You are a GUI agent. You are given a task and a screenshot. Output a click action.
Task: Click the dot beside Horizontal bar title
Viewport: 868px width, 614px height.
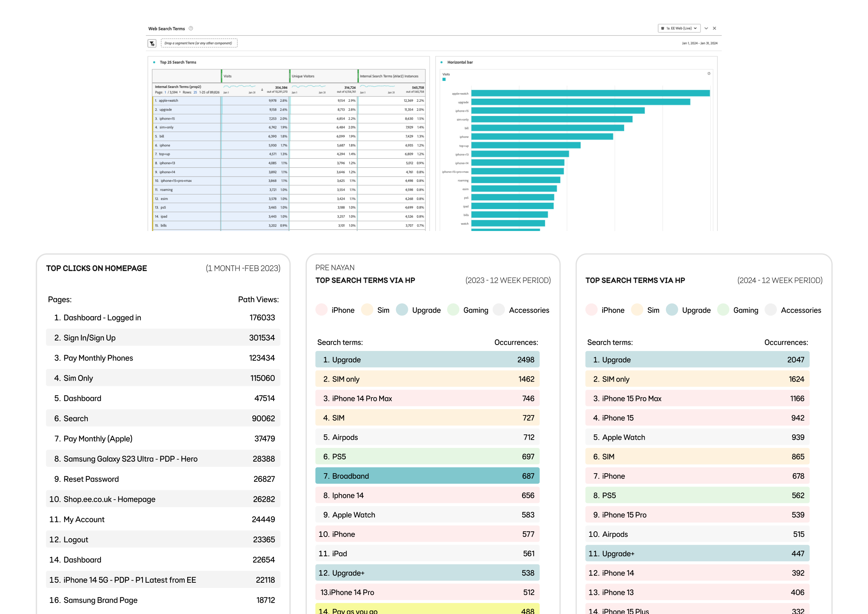441,63
